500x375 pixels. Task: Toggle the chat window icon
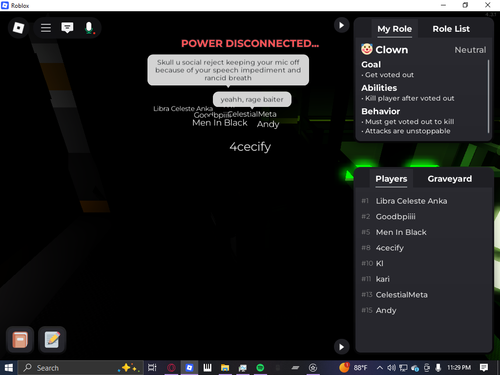point(67,28)
